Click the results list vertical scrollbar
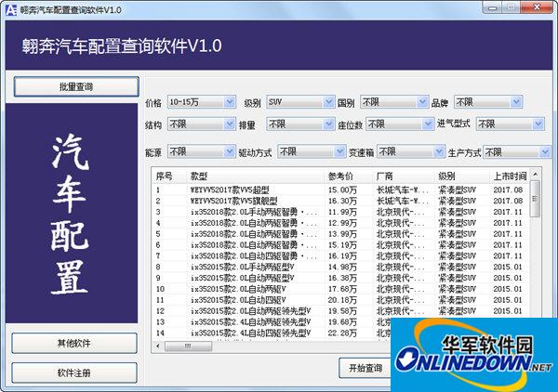 click(x=534, y=260)
